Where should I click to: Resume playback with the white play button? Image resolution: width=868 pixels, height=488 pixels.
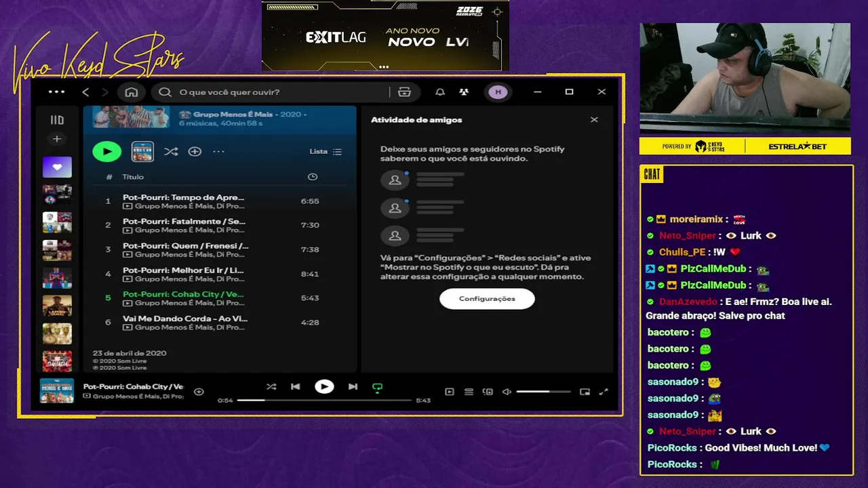click(x=324, y=387)
